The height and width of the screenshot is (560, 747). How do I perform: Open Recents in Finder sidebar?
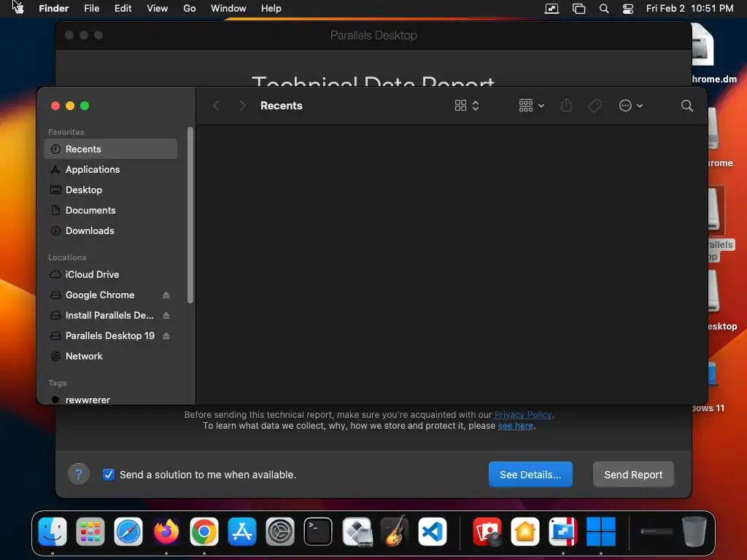(111, 149)
